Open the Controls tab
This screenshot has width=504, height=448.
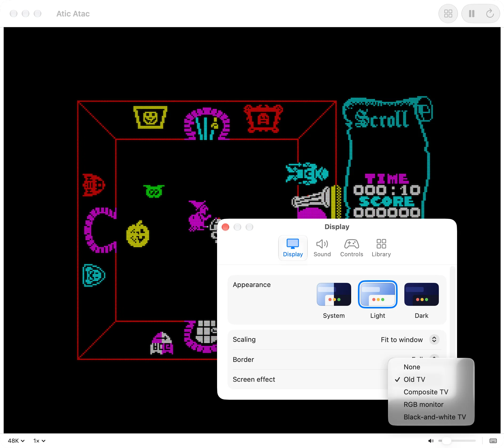click(x=351, y=248)
